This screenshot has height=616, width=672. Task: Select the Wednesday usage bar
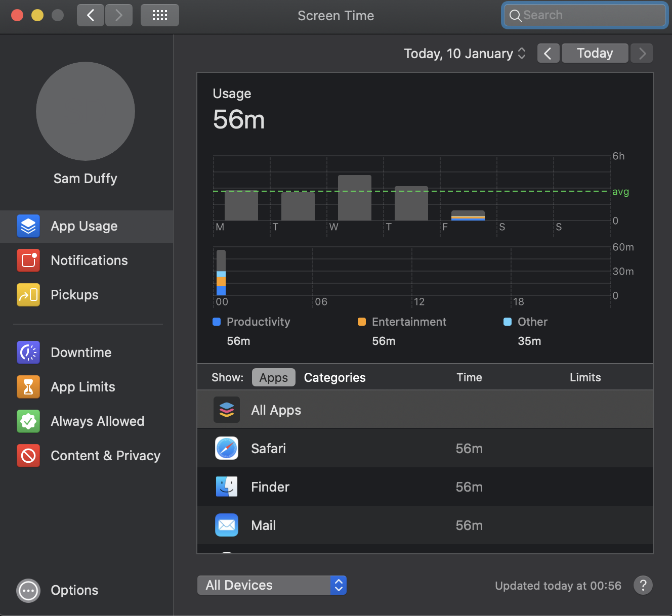355,198
